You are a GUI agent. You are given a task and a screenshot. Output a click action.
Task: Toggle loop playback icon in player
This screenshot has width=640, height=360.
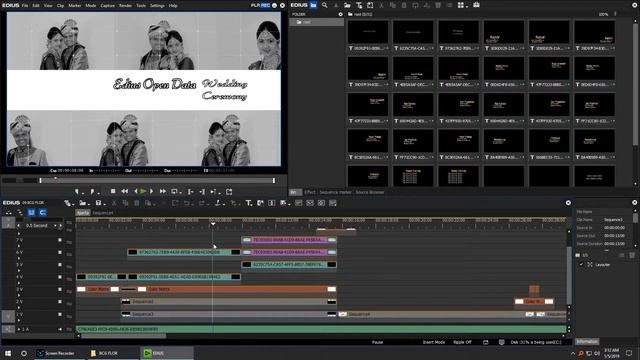click(x=175, y=191)
